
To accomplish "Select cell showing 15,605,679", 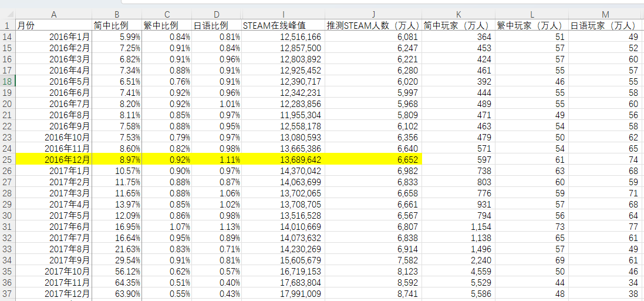I will (x=283, y=260).
